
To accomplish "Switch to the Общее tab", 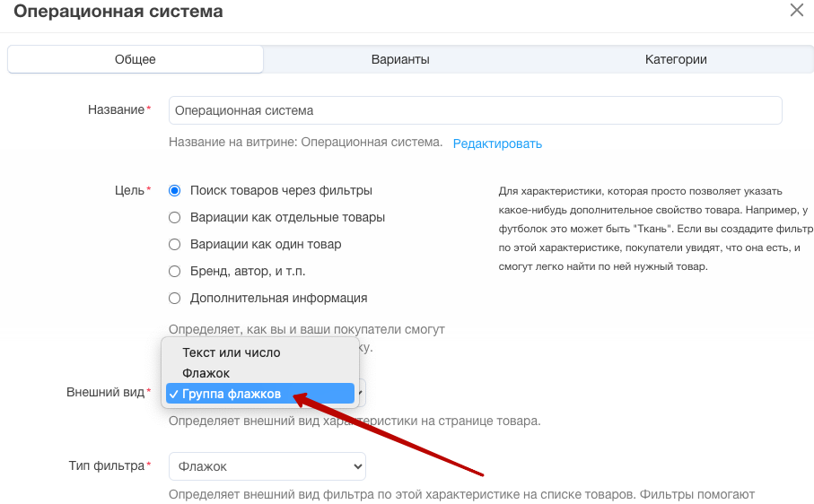I will pos(135,59).
